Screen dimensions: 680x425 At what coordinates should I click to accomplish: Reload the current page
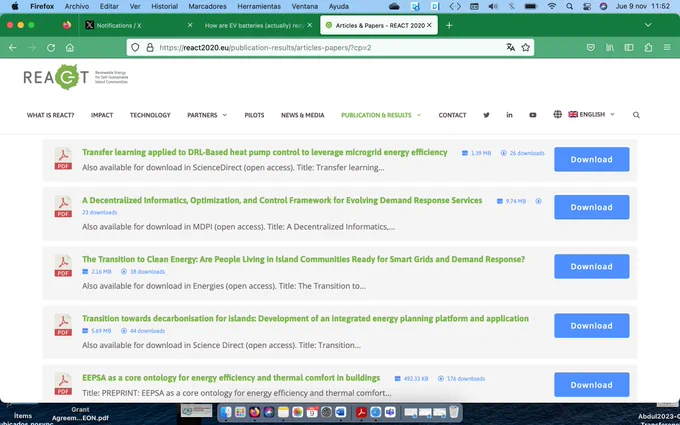[51, 48]
